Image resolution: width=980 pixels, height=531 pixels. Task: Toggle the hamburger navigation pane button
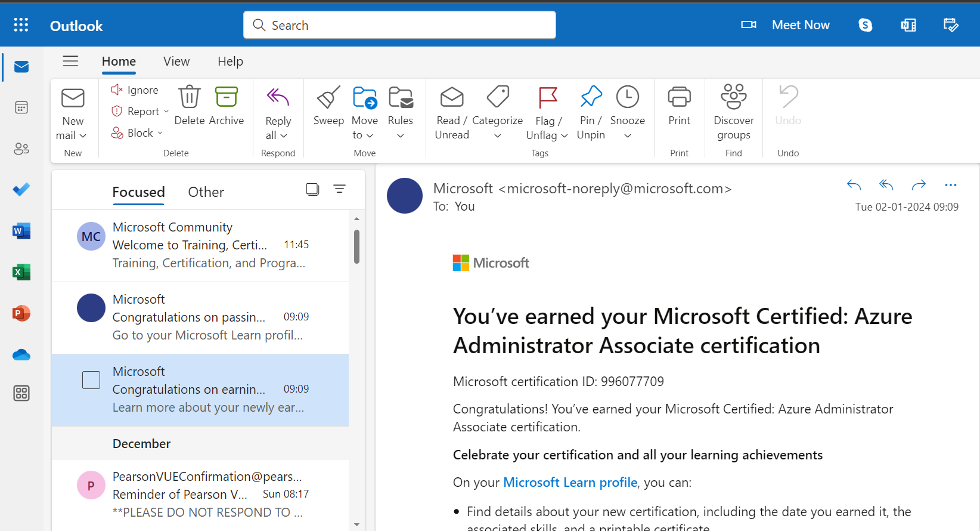[x=70, y=61]
